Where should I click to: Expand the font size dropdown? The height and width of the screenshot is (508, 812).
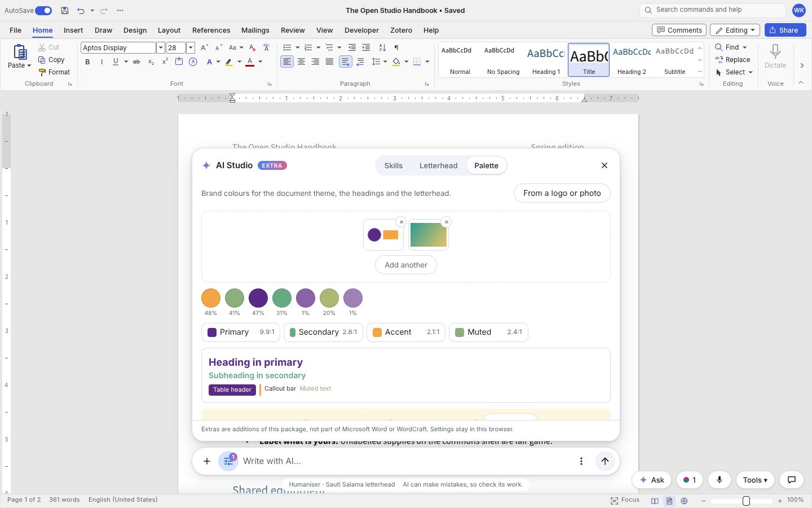coord(191,48)
